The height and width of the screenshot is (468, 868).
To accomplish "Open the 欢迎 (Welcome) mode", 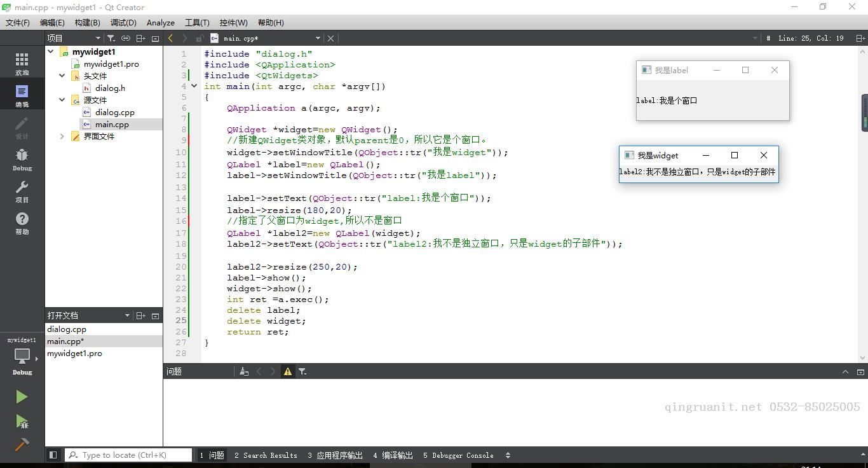I will pos(22,63).
